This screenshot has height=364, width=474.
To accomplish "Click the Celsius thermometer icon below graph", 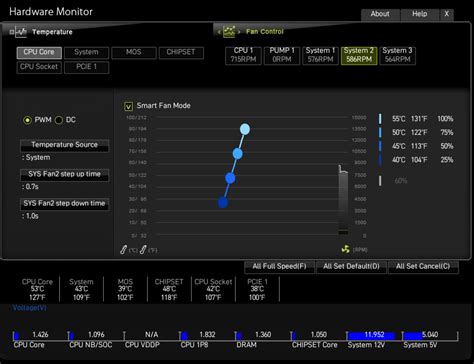I will click(123, 250).
